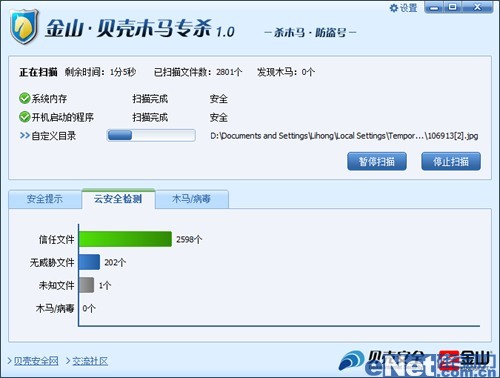The height and width of the screenshot is (378, 500).
Task: Close the 贝壳木马专杀 window
Action: click(x=477, y=7)
